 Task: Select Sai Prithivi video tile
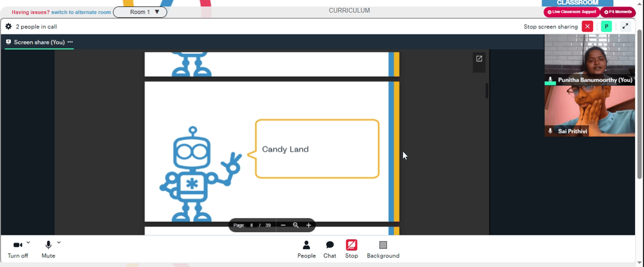(589, 111)
